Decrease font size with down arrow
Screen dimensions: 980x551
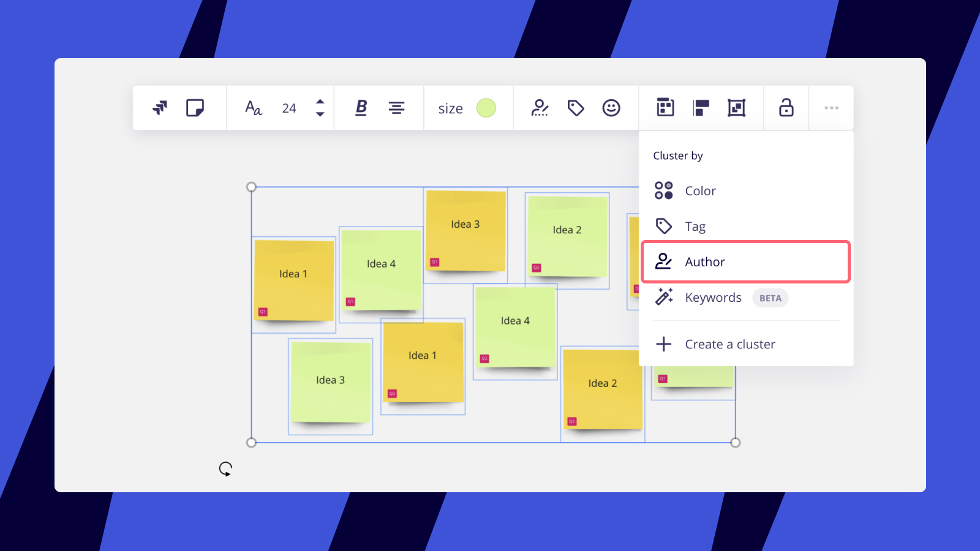click(x=320, y=114)
